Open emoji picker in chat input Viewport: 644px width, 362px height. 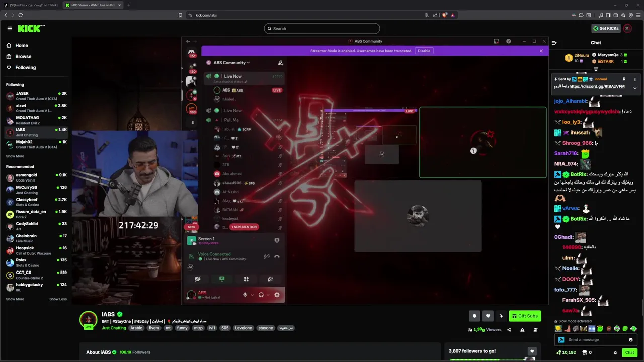[630, 340]
